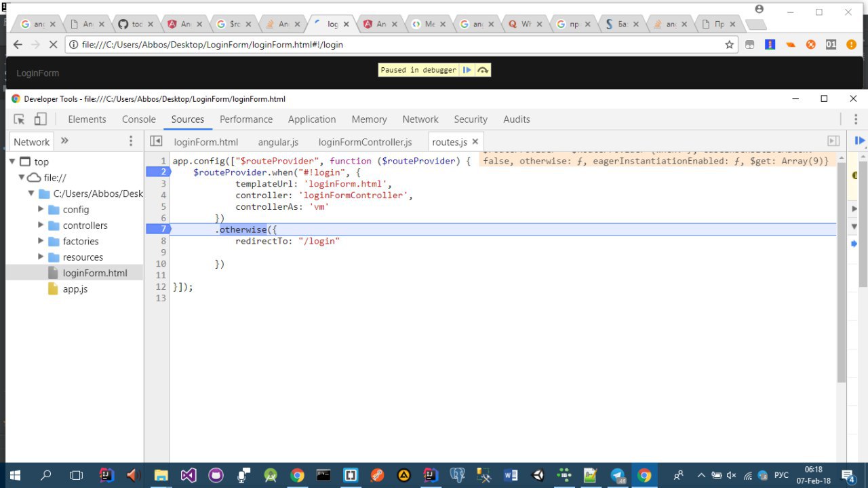Toggle the device toolbar icon
The width and height of the screenshot is (868, 488).
(41, 119)
